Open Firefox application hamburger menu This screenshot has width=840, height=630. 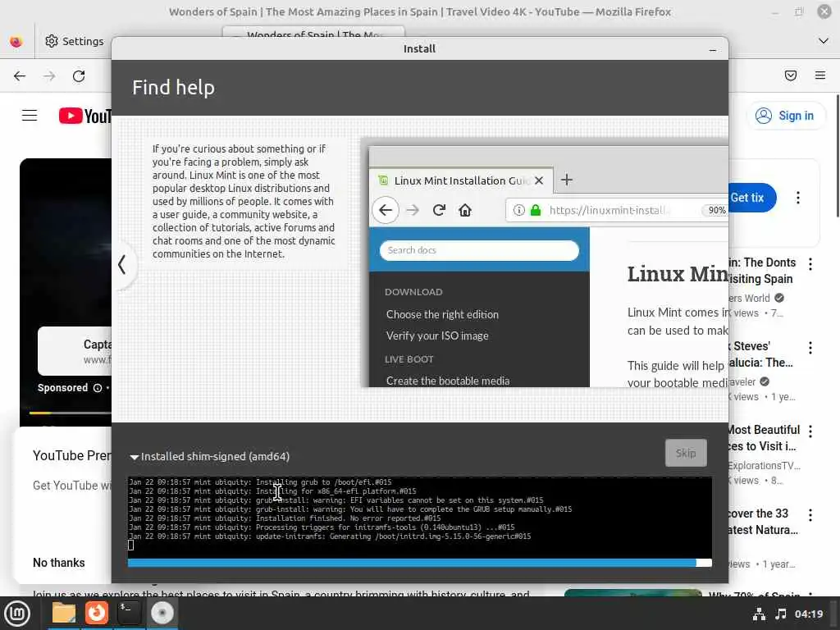click(820, 75)
